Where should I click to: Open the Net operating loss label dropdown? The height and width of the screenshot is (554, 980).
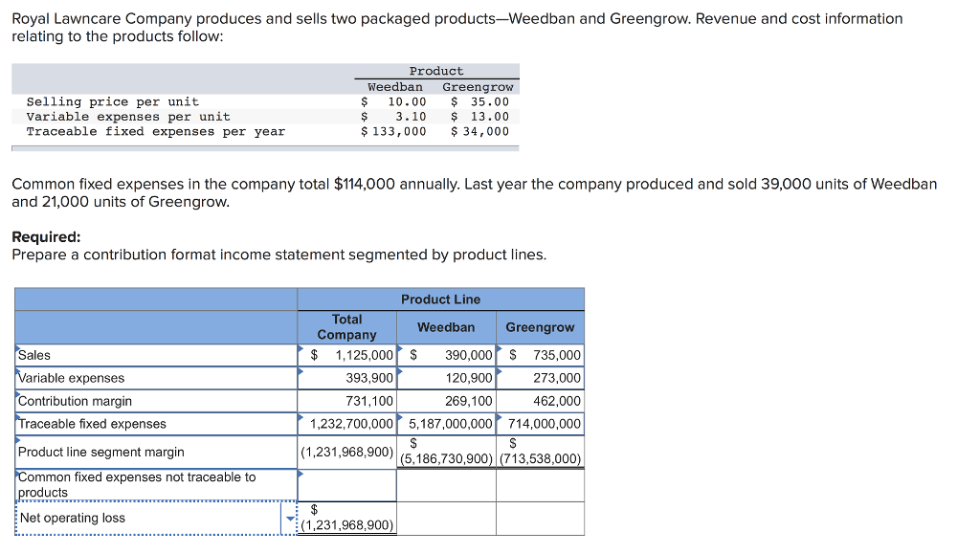pyautogui.click(x=289, y=517)
